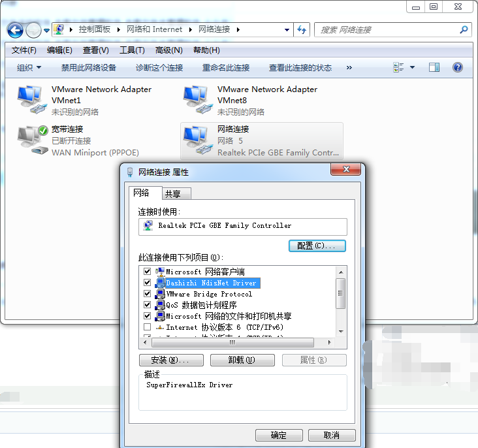Click the items list scroll left arrow

pos(145,342)
